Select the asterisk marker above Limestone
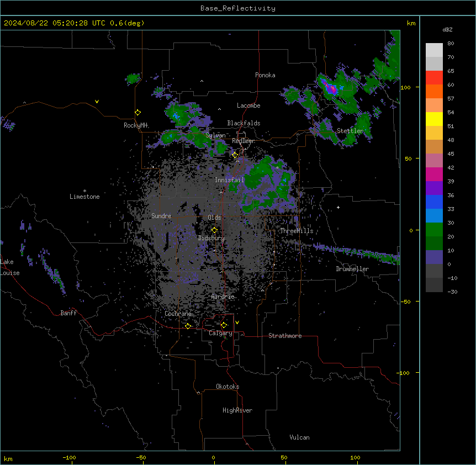 tap(84, 191)
